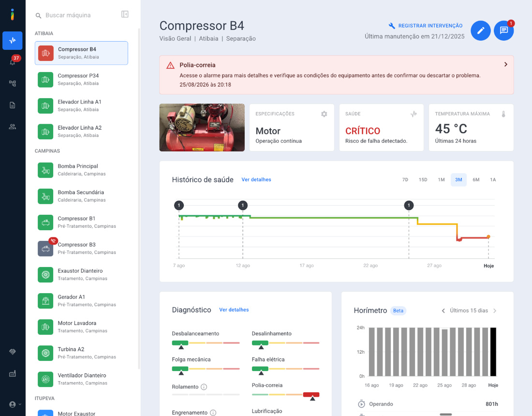Select Compressor B4 in machine list
532x416 pixels.
[x=81, y=53]
